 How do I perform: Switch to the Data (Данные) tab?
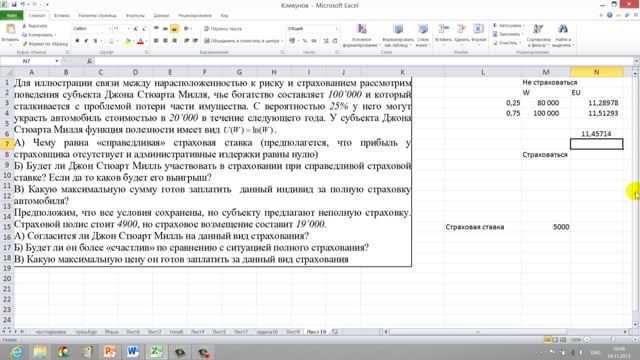tap(161, 16)
